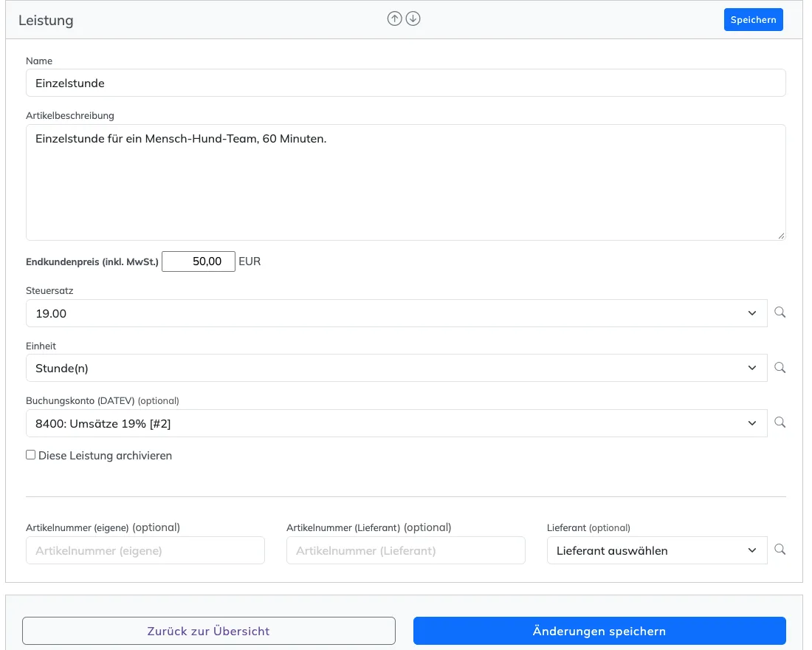Search tax rates with magnifier icon
Viewport: 812px width, 650px height.
[780, 312]
